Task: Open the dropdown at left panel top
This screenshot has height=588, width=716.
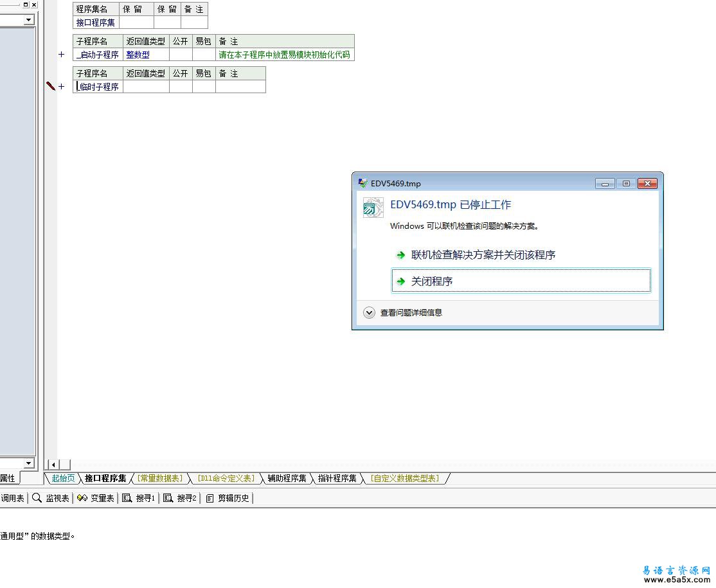Action: pos(29,20)
